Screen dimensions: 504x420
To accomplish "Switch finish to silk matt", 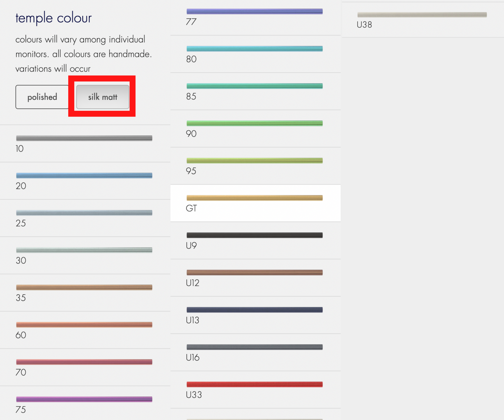I will tap(102, 97).
